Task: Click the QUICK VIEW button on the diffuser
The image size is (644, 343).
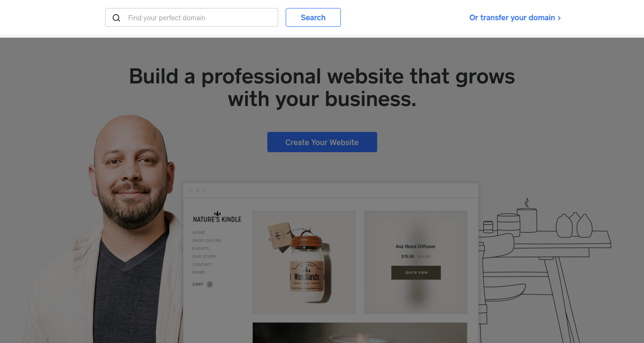Action: click(x=416, y=272)
